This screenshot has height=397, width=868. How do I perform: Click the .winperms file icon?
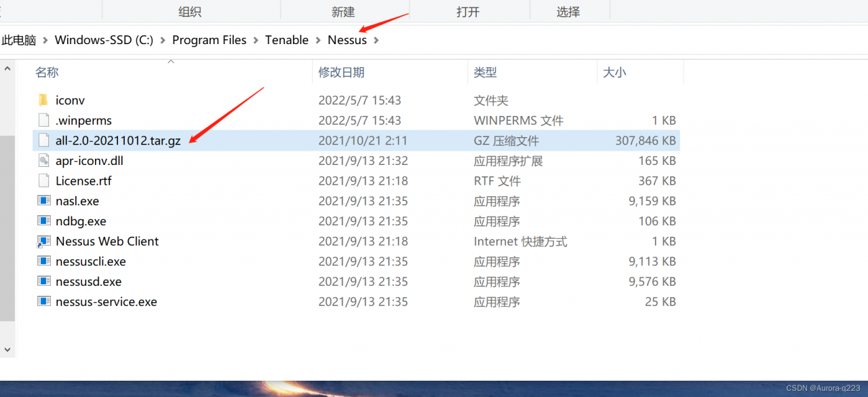tap(44, 121)
